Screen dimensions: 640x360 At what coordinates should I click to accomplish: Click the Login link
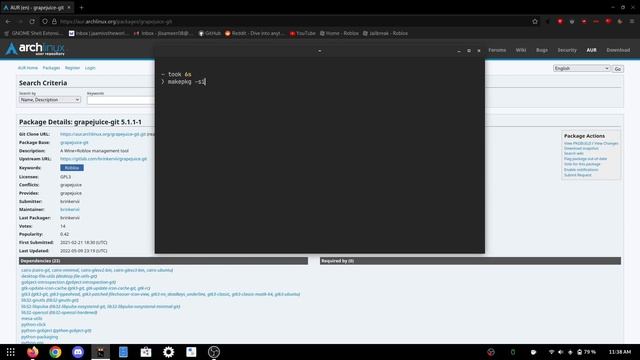pos(90,68)
